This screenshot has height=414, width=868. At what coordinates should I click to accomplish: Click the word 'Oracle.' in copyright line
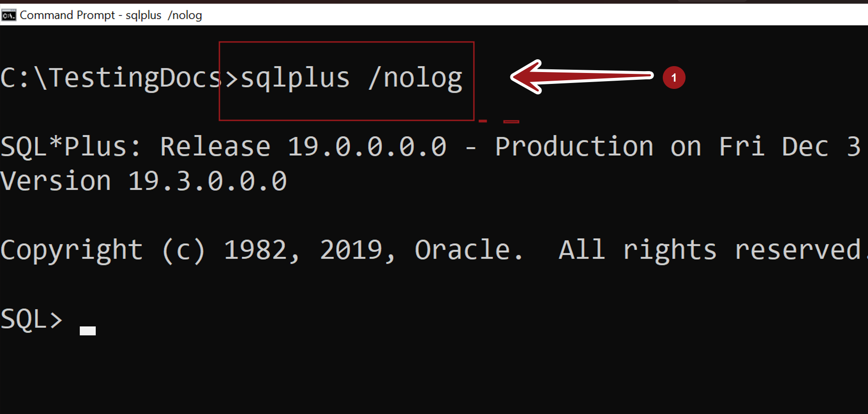469,250
